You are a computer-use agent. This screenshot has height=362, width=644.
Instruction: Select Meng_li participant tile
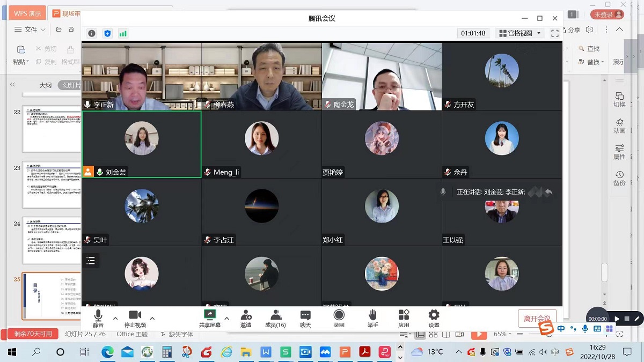point(262,144)
